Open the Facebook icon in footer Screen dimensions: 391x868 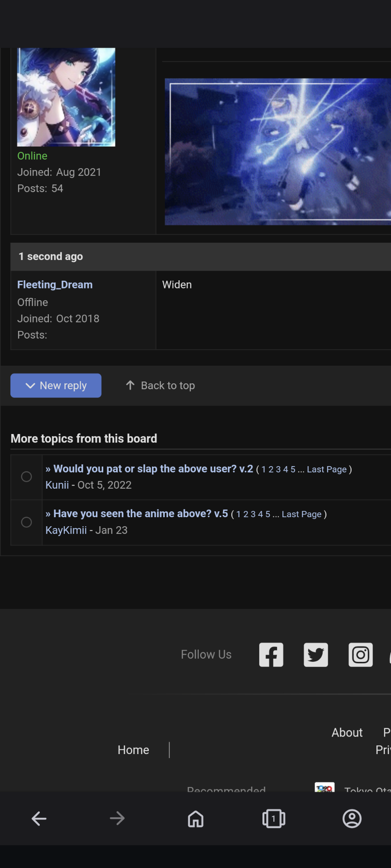pos(271,654)
